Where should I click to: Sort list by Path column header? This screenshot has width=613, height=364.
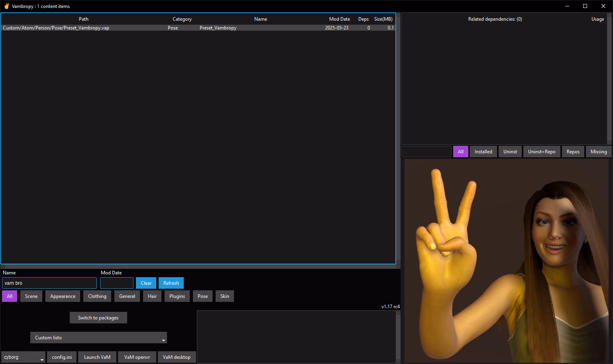pos(84,19)
